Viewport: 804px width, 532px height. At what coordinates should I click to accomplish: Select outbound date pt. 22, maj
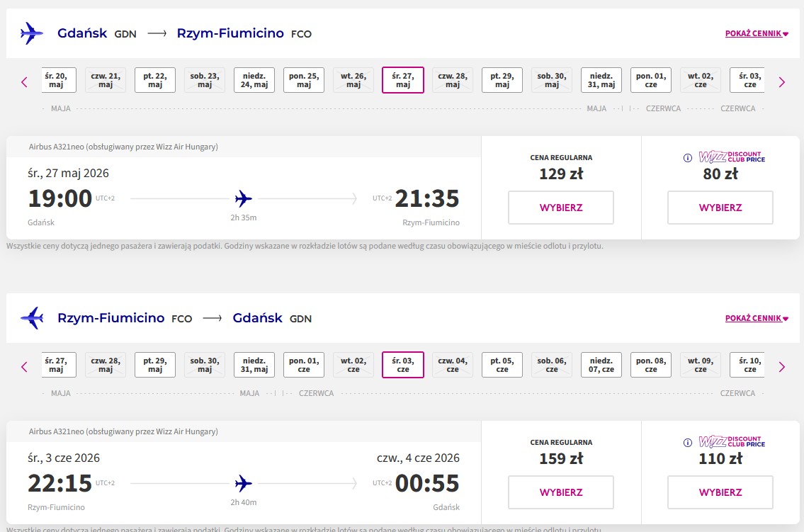pyautogui.click(x=155, y=80)
